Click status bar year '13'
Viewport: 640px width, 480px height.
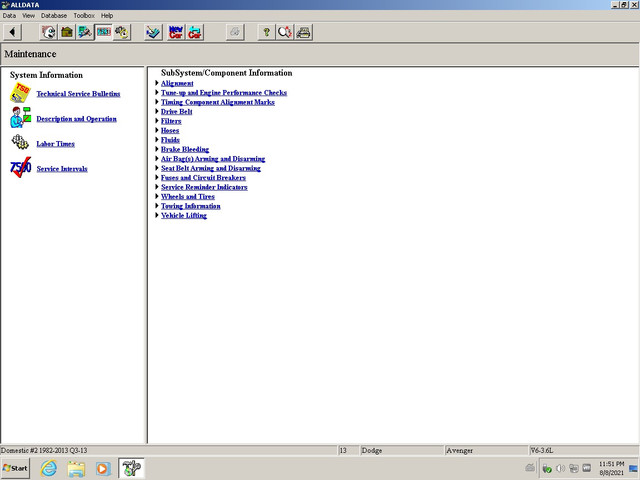[x=343, y=451]
